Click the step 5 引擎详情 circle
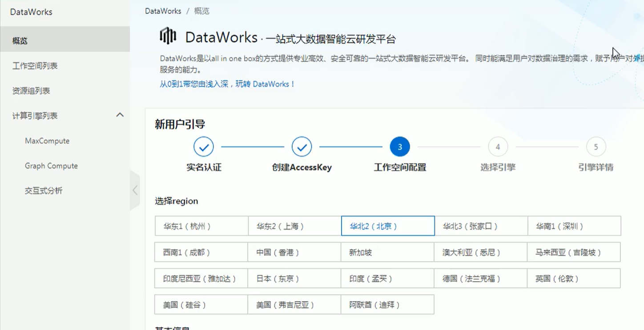644x330 pixels. click(x=596, y=147)
